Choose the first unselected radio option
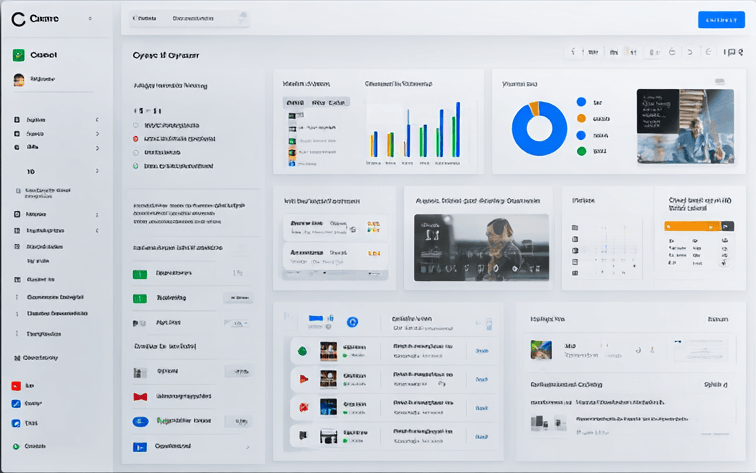Viewport: 756px width, 473px height. (x=136, y=125)
